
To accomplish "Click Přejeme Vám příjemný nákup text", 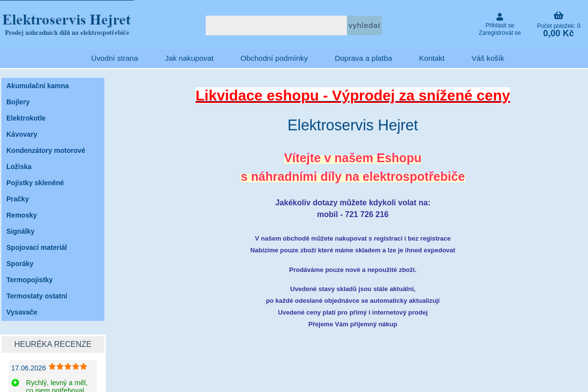I will [x=353, y=324].
